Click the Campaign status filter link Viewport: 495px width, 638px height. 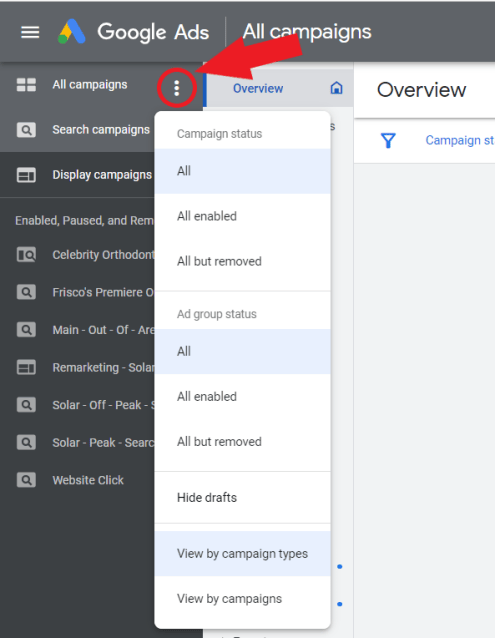(x=460, y=140)
